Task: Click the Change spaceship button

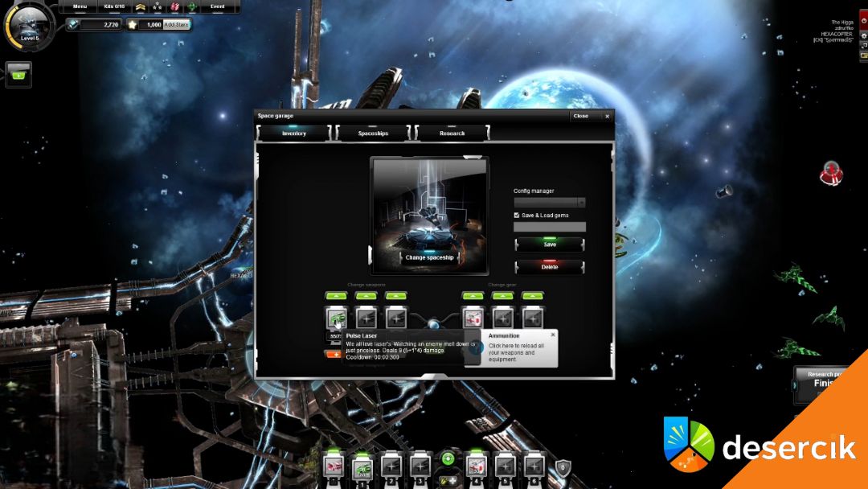Action: pos(429,258)
